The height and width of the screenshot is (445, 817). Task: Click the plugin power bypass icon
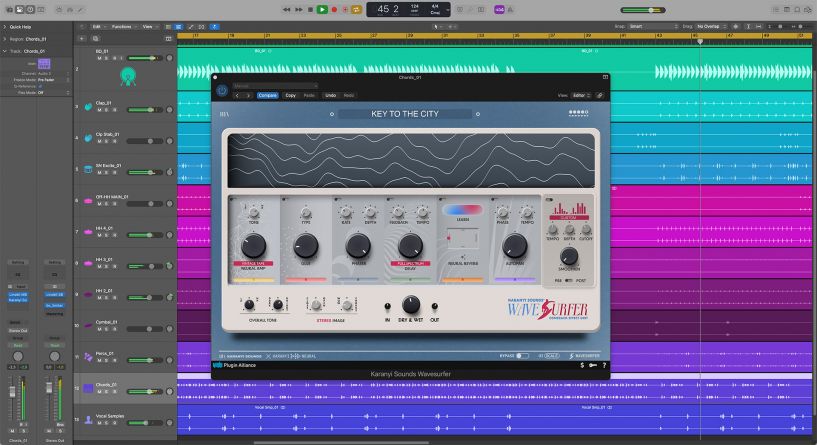click(221, 89)
